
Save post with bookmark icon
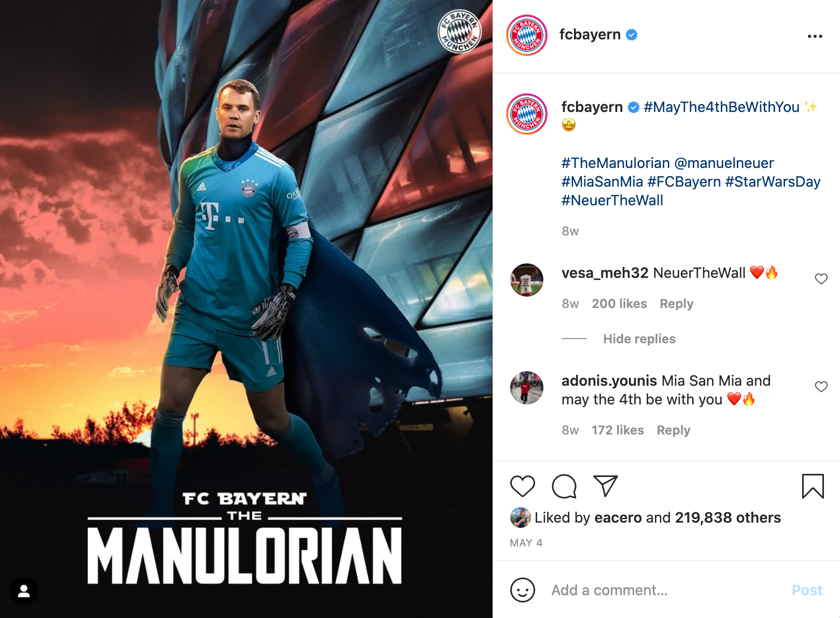[813, 486]
